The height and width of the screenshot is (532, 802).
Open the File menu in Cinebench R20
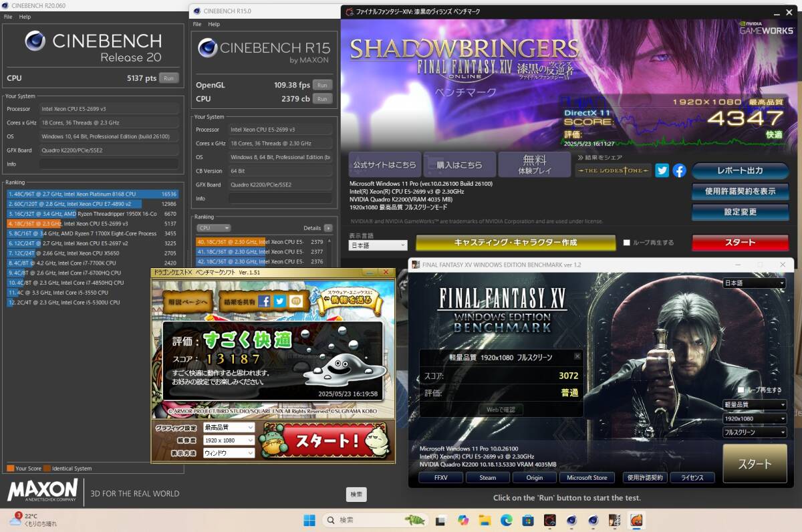pyautogui.click(x=9, y=17)
